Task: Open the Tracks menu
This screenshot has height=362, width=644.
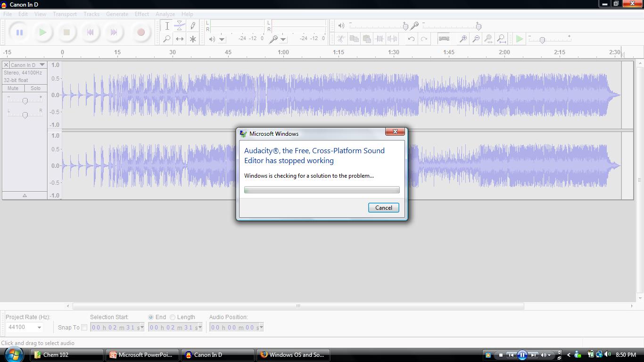Action: pos(91,14)
